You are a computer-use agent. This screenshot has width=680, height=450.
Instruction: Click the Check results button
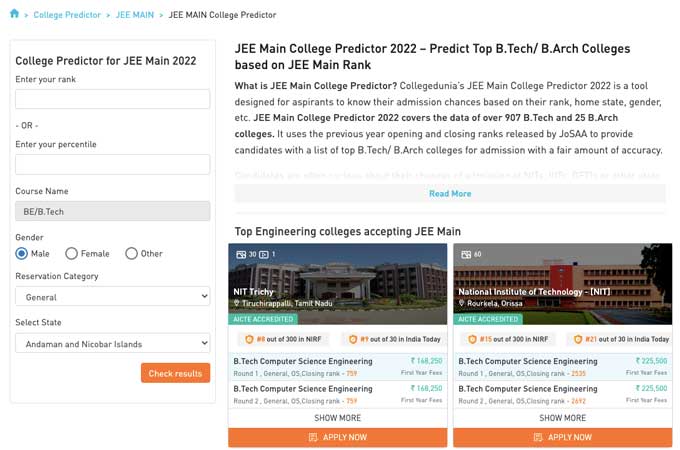pos(175,373)
